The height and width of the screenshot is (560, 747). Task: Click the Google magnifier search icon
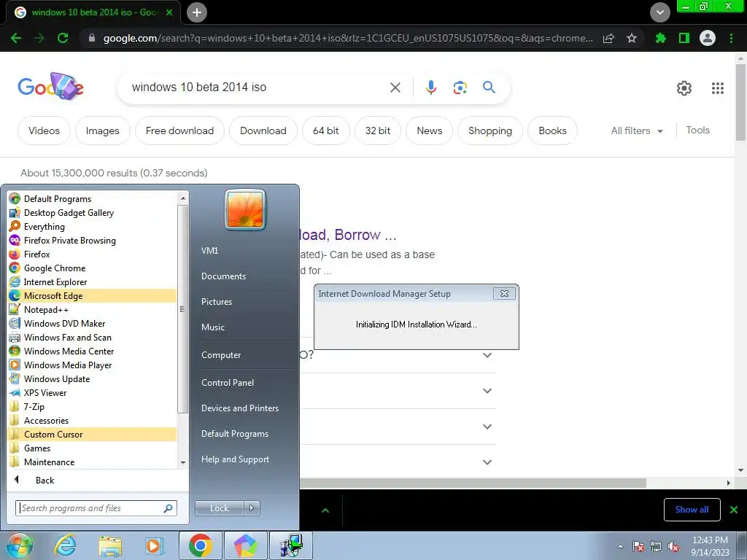point(489,87)
